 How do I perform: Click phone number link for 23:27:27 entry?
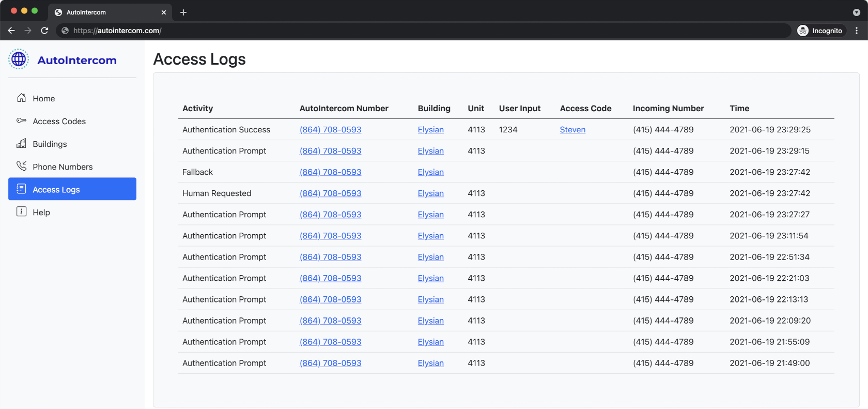[331, 215]
